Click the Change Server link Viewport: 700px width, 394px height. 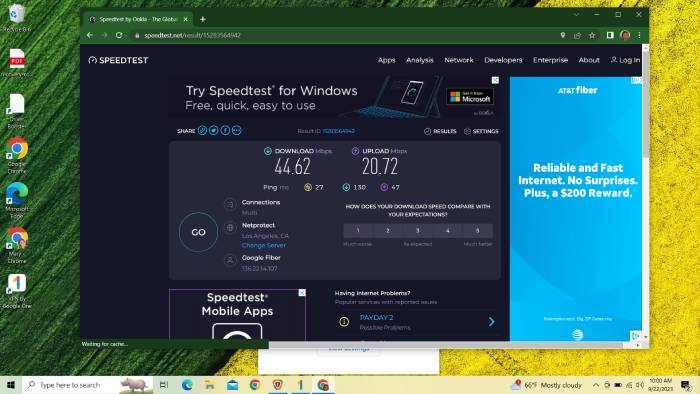pos(264,245)
